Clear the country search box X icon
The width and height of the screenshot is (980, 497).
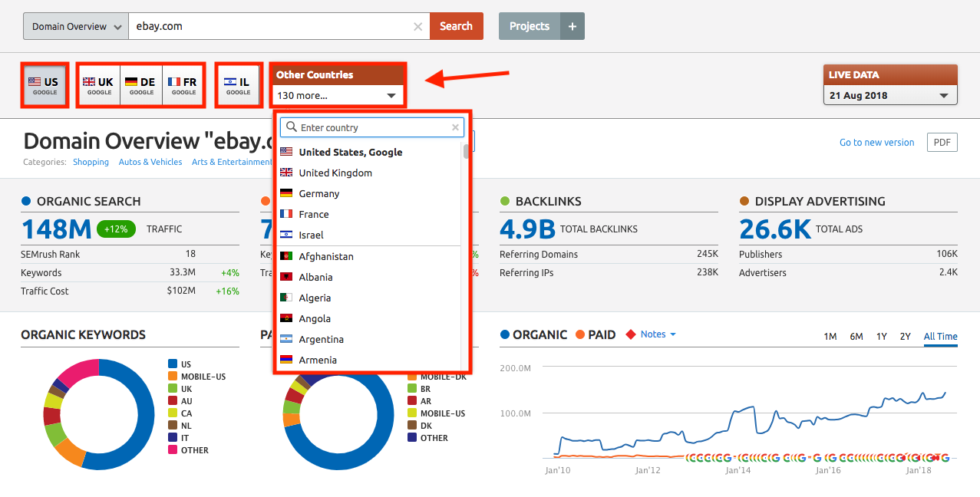coord(455,127)
